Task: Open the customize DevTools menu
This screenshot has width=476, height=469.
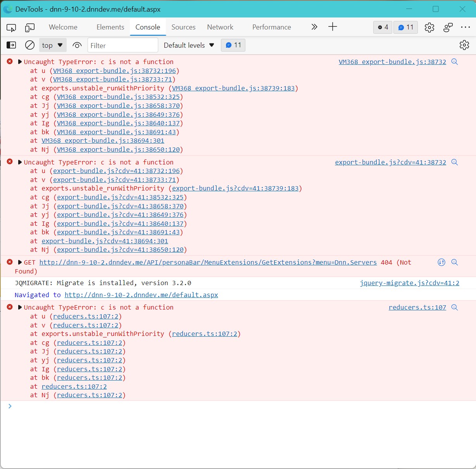Action: click(466, 27)
